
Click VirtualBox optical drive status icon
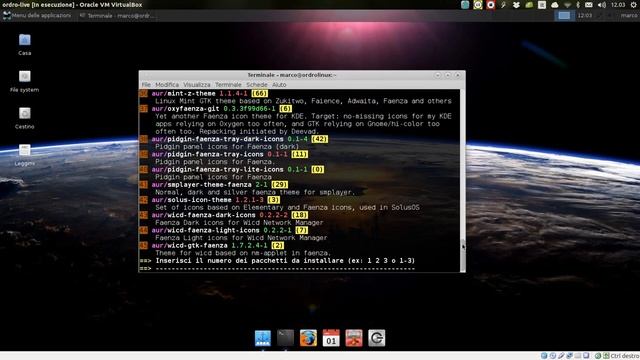pos(553,356)
